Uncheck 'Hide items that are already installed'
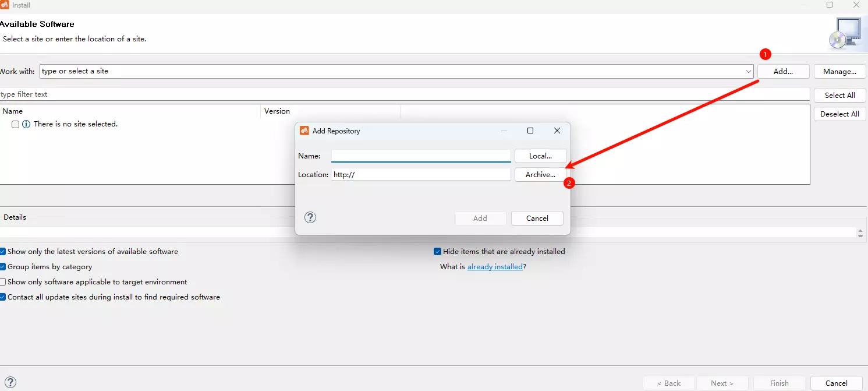 (438, 252)
